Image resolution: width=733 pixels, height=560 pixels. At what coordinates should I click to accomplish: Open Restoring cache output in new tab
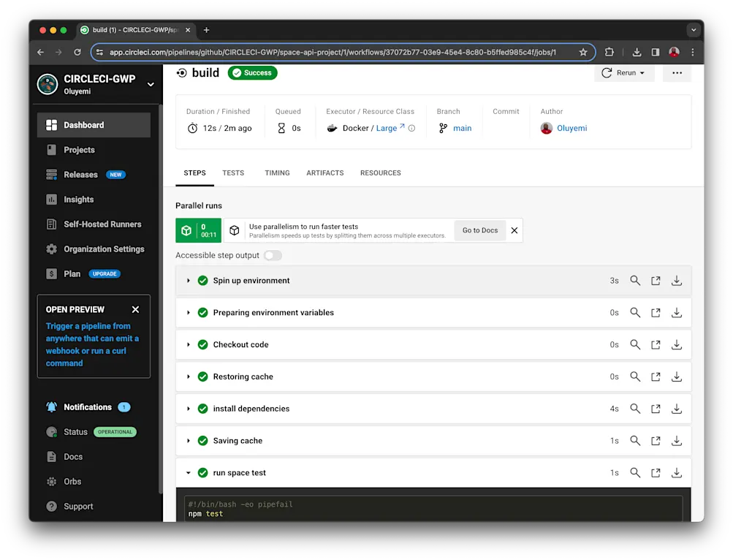[x=656, y=377]
